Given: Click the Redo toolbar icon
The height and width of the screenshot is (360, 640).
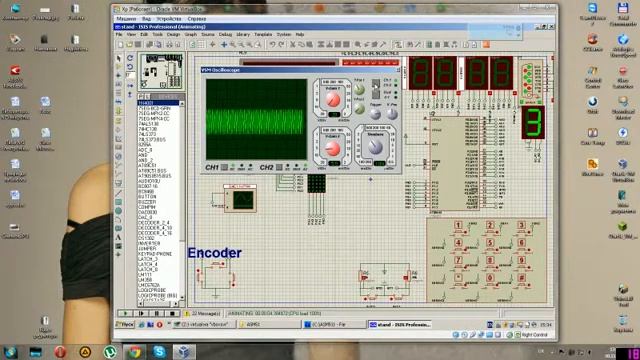Looking at the screenshot, I should 281,44.
